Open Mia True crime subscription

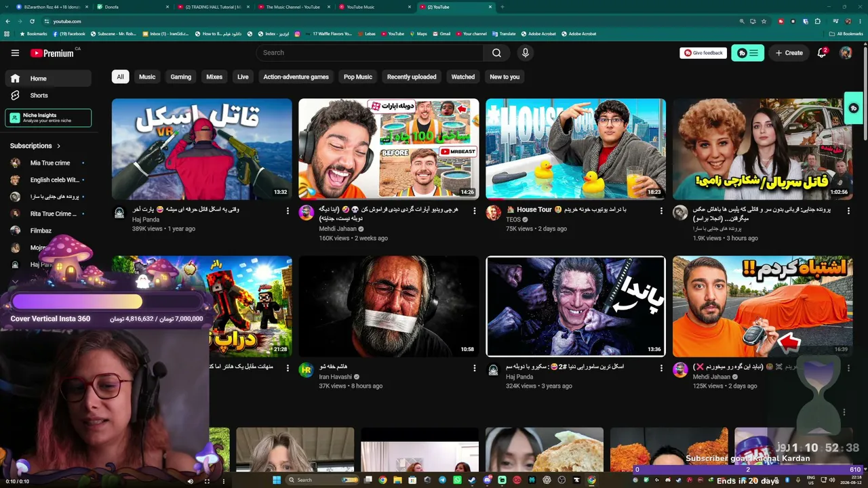tap(48, 163)
